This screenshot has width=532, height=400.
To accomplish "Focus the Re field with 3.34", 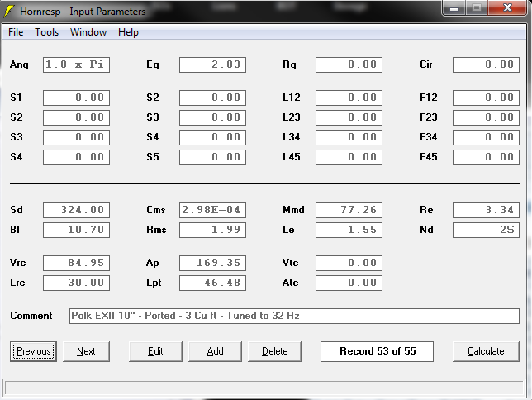I will coord(486,210).
